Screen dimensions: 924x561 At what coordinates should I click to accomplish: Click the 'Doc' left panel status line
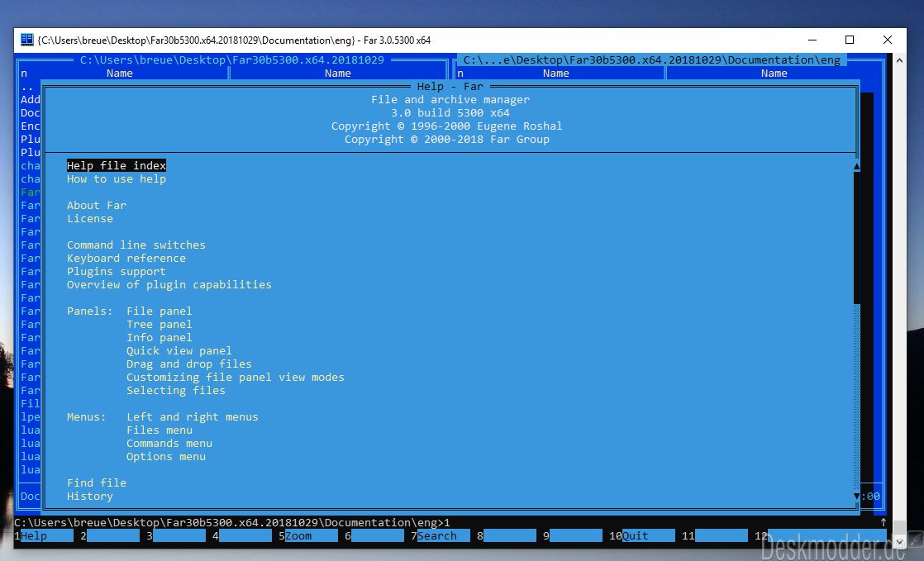[x=31, y=497]
